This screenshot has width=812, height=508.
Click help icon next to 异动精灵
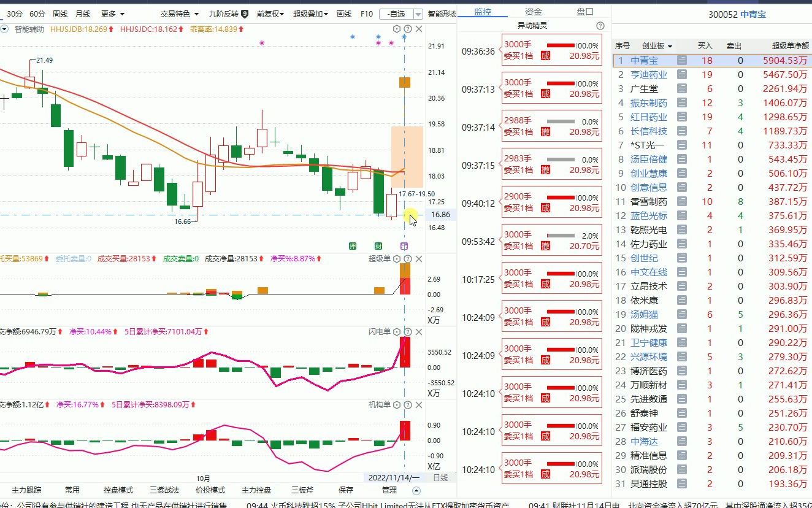pyautogui.click(x=600, y=26)
